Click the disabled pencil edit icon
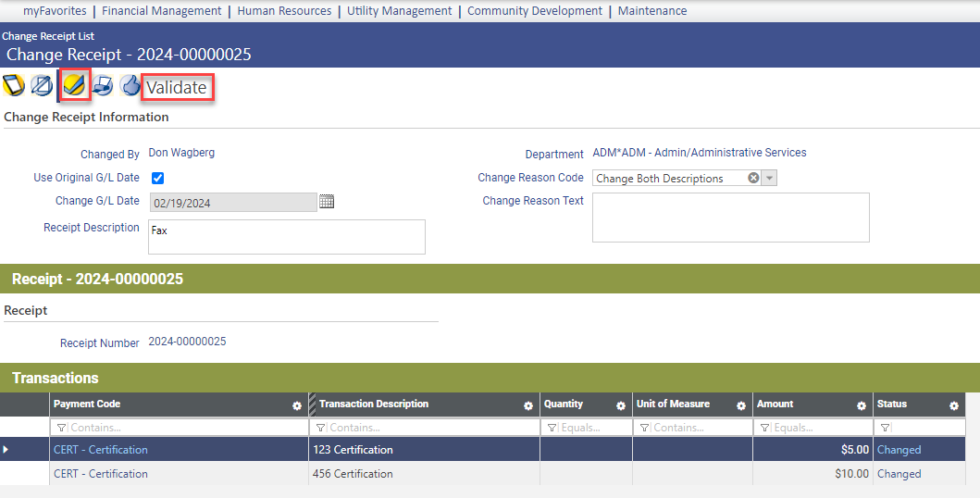 42,85
